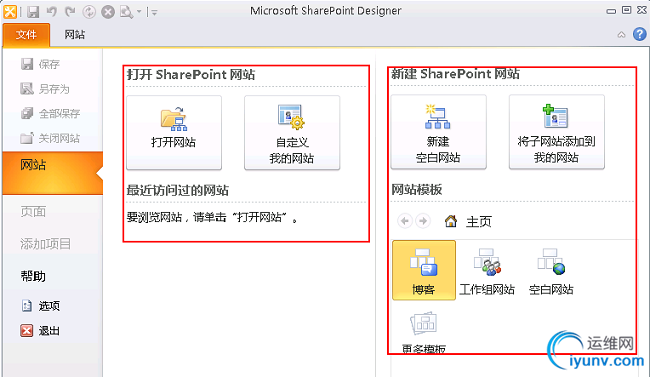Open Help with the question mark icon

point(639,34)
